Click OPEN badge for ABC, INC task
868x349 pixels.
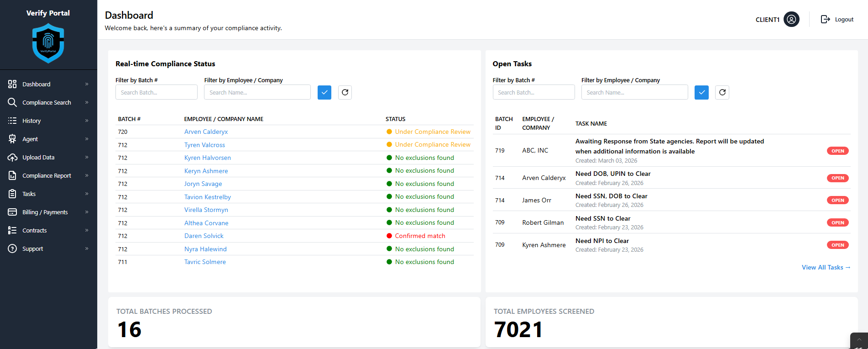click(x=838, y=151)
